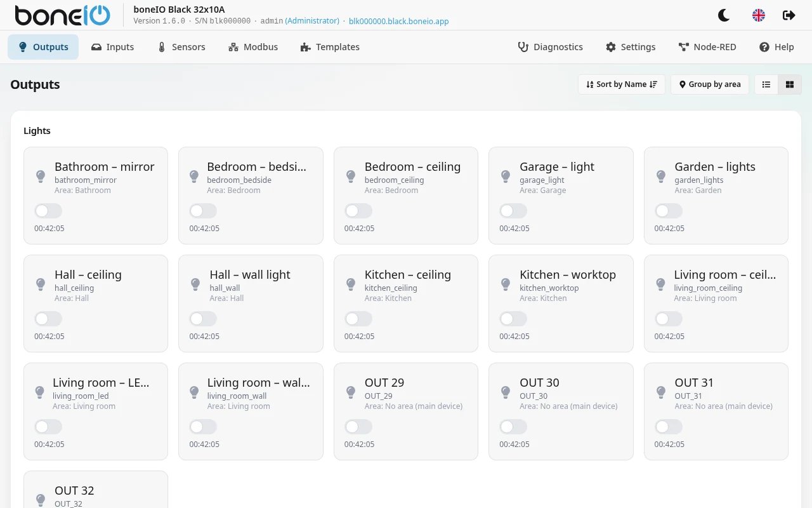This screenshot has width=812, height=508.
Task: Switch to grid view layout
Action: coord(790,84)
